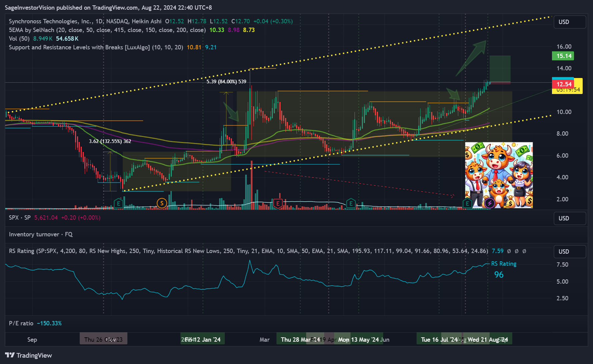Click the 4.00 price axis value
The image size is (593, 364).
click(x=562, y=177)
